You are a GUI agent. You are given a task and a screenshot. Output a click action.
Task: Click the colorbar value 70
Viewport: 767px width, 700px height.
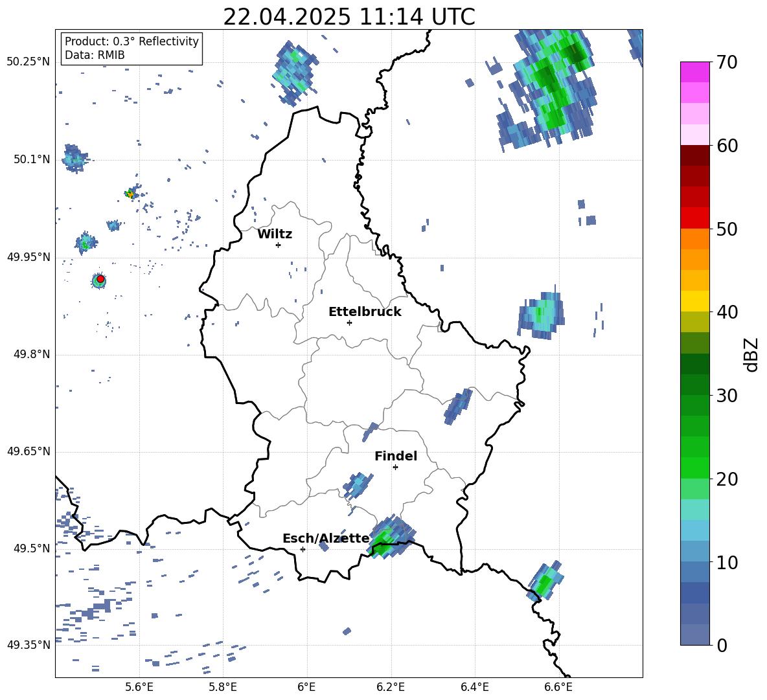click(727, 63)
